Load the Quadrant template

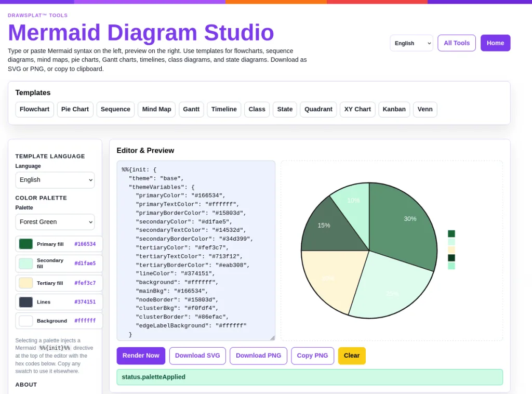(318, 109)
